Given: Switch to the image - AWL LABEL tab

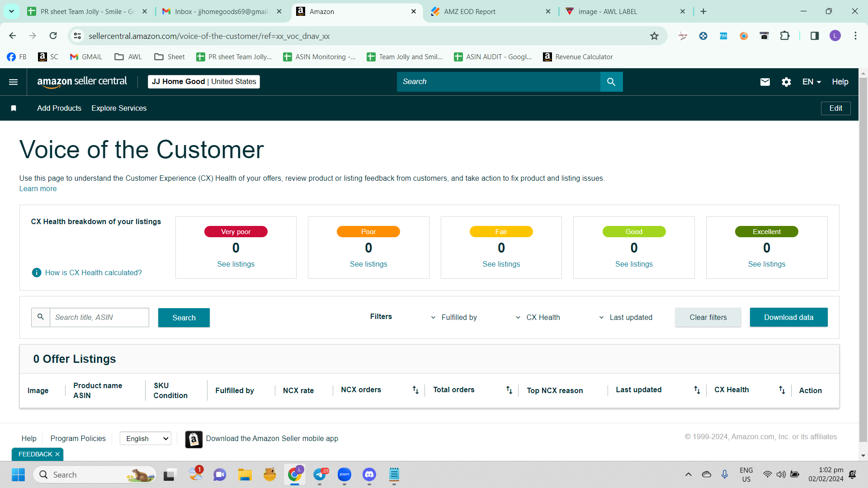Looking at the screenshot, I should coord(625,12).
